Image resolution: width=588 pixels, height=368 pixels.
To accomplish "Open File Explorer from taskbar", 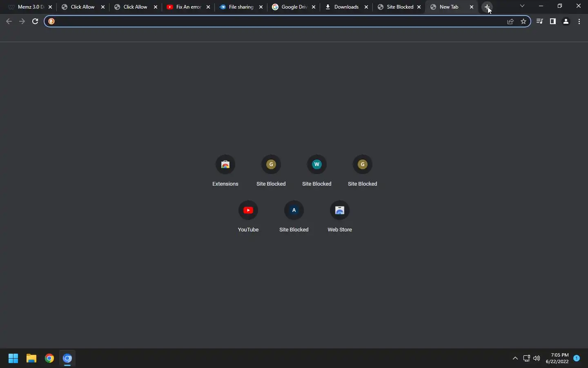I will 31,359.
